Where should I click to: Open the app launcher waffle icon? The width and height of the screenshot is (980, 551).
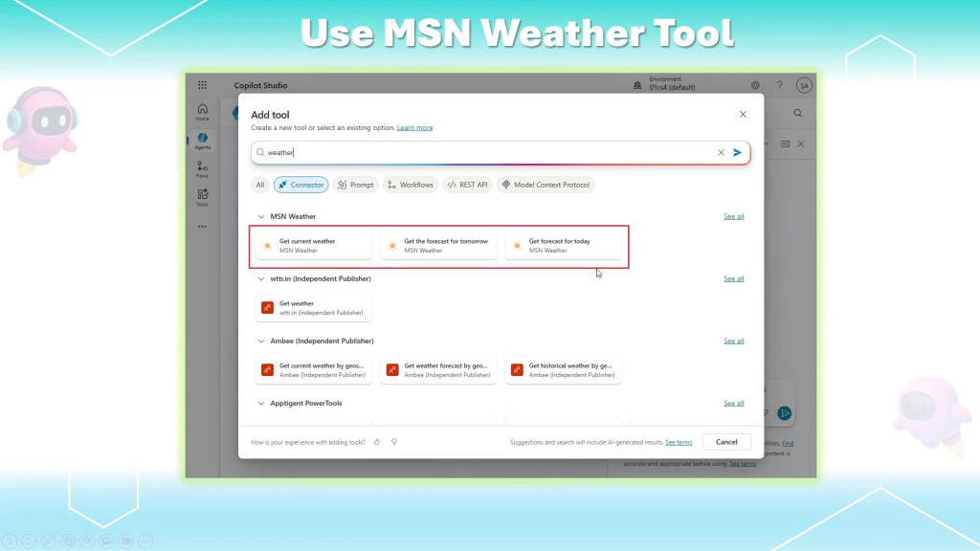point(203,85)
